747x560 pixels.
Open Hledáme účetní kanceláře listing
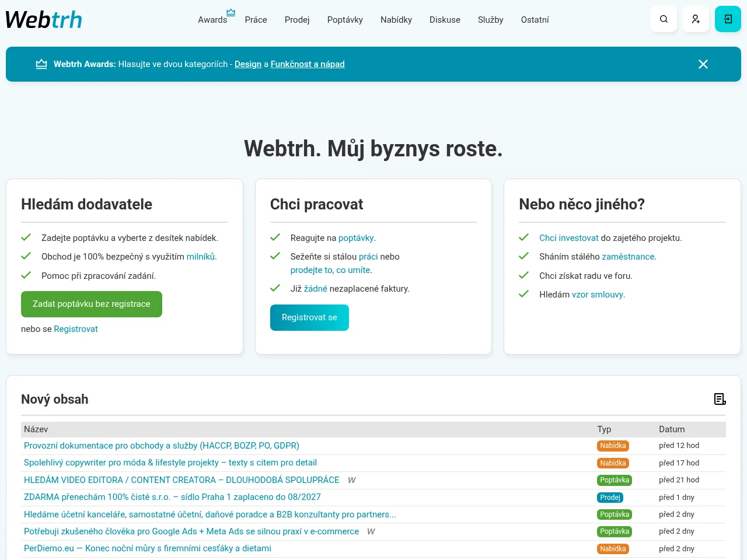(x=210, y=514)
